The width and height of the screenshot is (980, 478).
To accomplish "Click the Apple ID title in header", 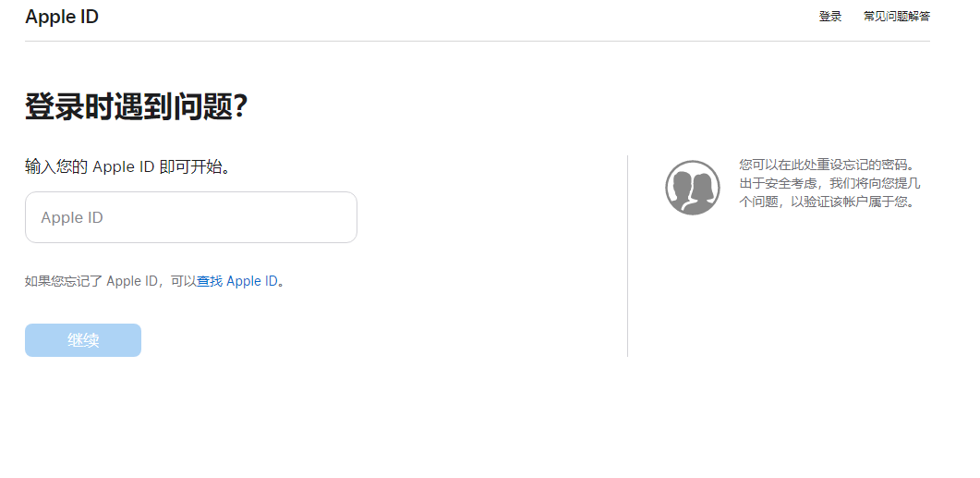I will click(62, 17).
